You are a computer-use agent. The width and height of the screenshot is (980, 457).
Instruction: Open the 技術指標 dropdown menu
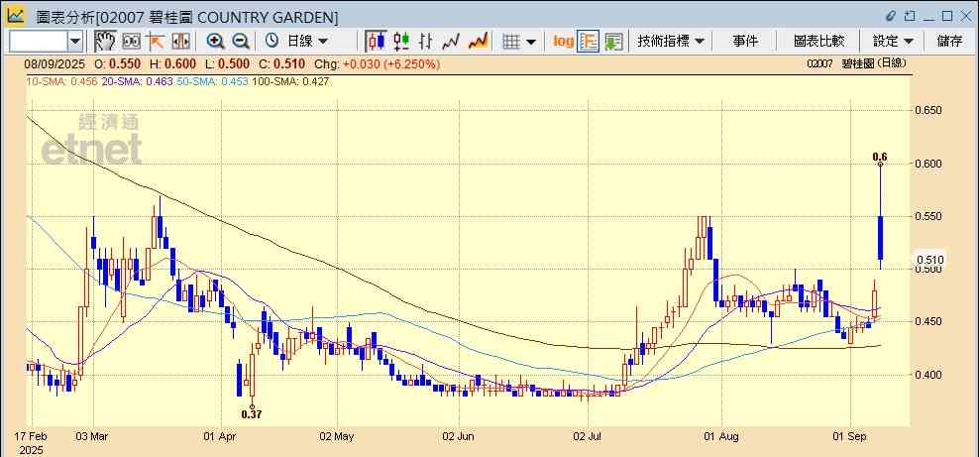pyautogui.click(x=671, y=42)
